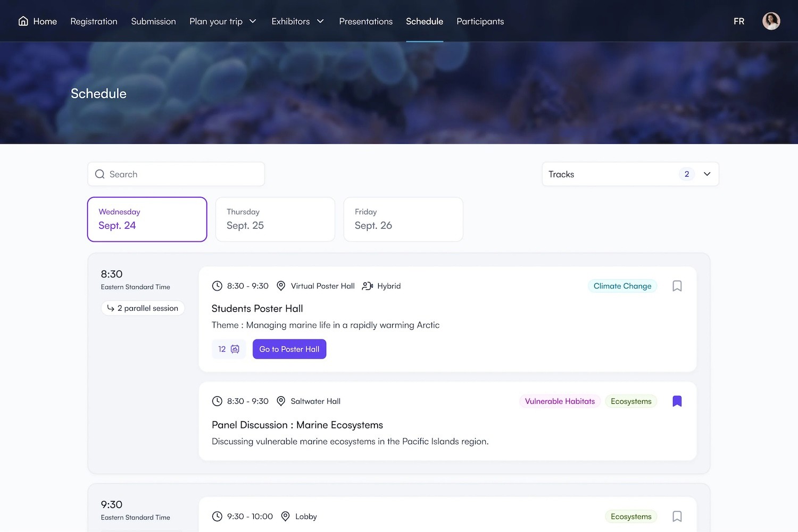Click clock icon of Panel Discussion
The height and width of the screenshot is (532, 798).
[217, 401]
